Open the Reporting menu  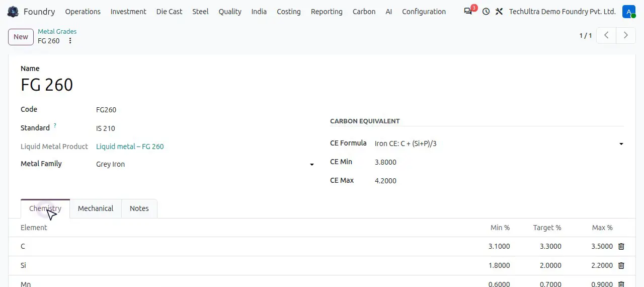[327, 12]
